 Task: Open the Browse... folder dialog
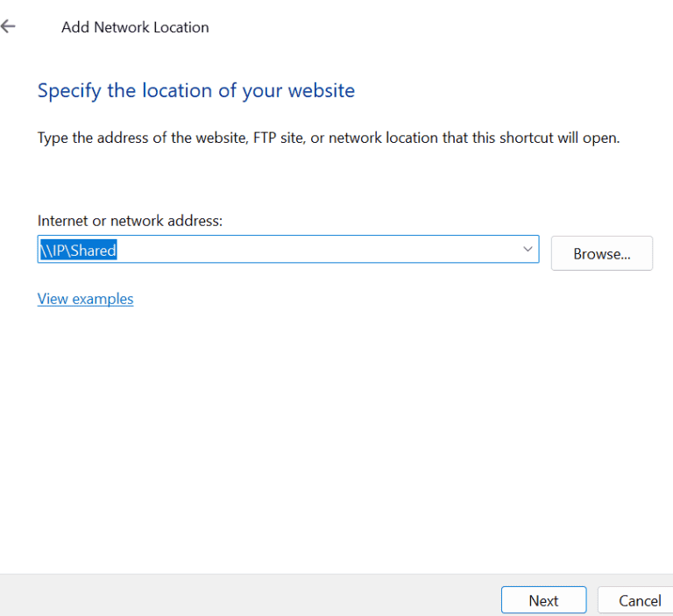pos(601,254)
